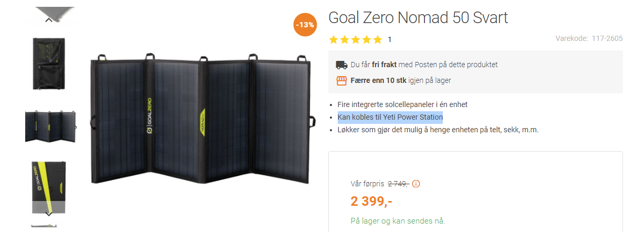
Task: Click the crossed-out 2 749,- price
Action: (x=398, y=184)
